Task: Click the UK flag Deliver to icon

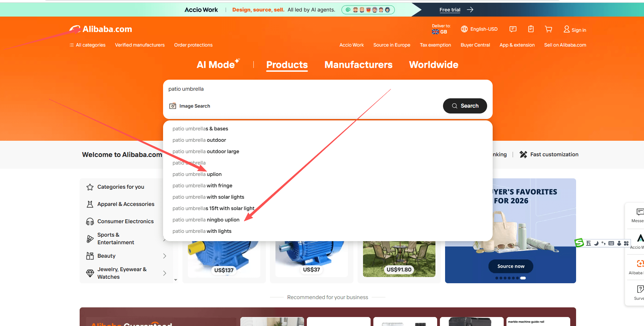Action: click(x=435, y=32)
